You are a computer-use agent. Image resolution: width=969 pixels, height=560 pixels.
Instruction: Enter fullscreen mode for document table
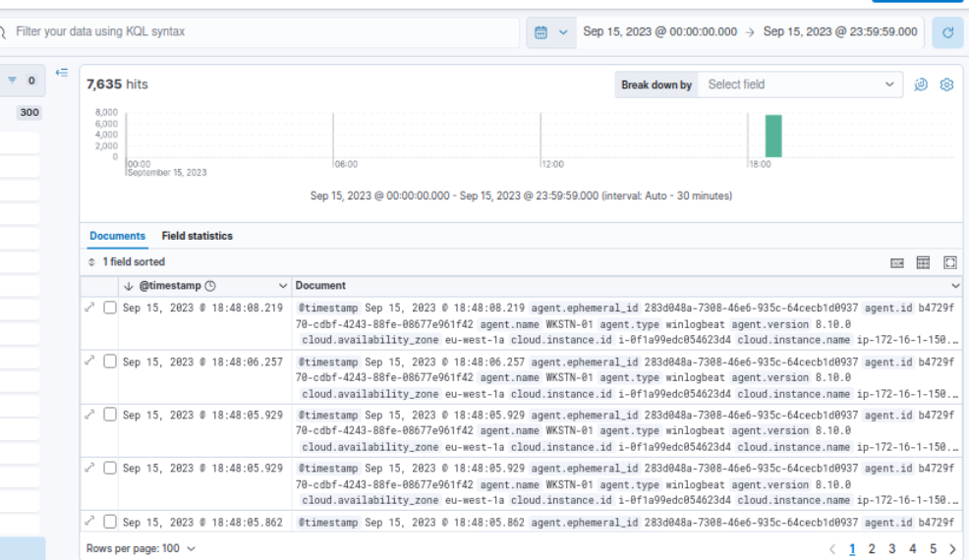(x=950, y=262)
